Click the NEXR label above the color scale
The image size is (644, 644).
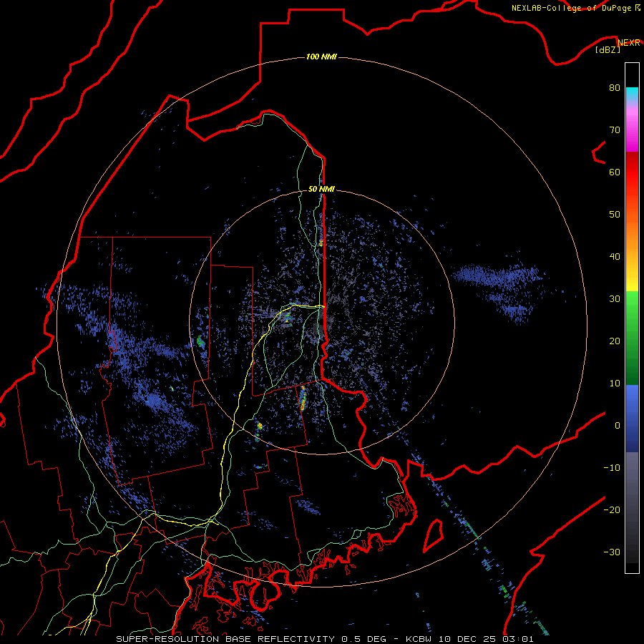pos(629,43)
